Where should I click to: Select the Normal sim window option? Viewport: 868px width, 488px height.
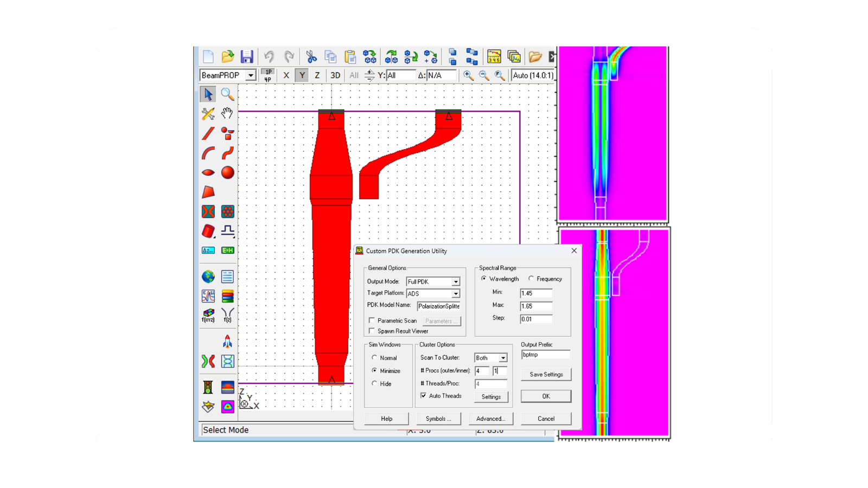click(374, 358)
